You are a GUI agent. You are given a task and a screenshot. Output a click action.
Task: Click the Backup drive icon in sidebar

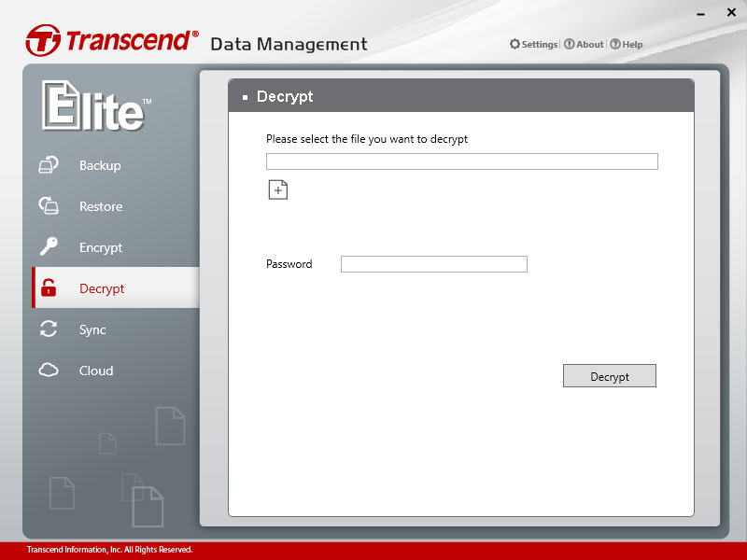point(49,165)
